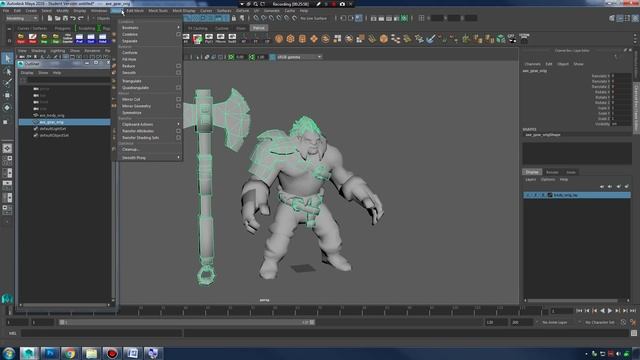Image resolution: width=640 pixels, height=360 pixels.
Task: Click the character set key icon bottom-right
Action: click(633, 322)
